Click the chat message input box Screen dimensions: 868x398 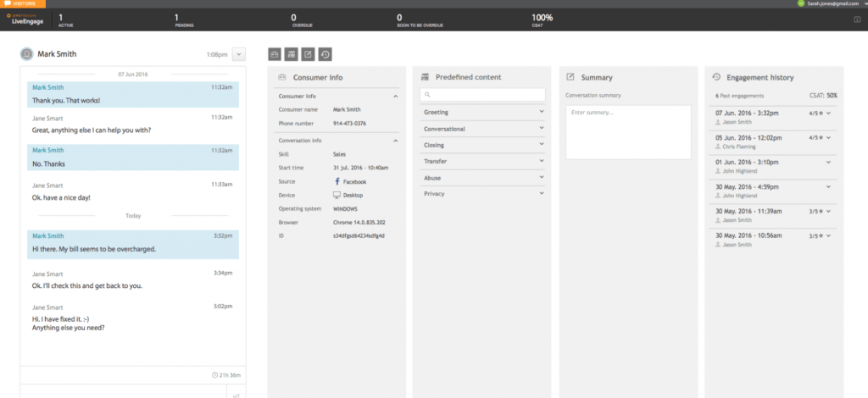pyautogui.click(x=124, y=391)
